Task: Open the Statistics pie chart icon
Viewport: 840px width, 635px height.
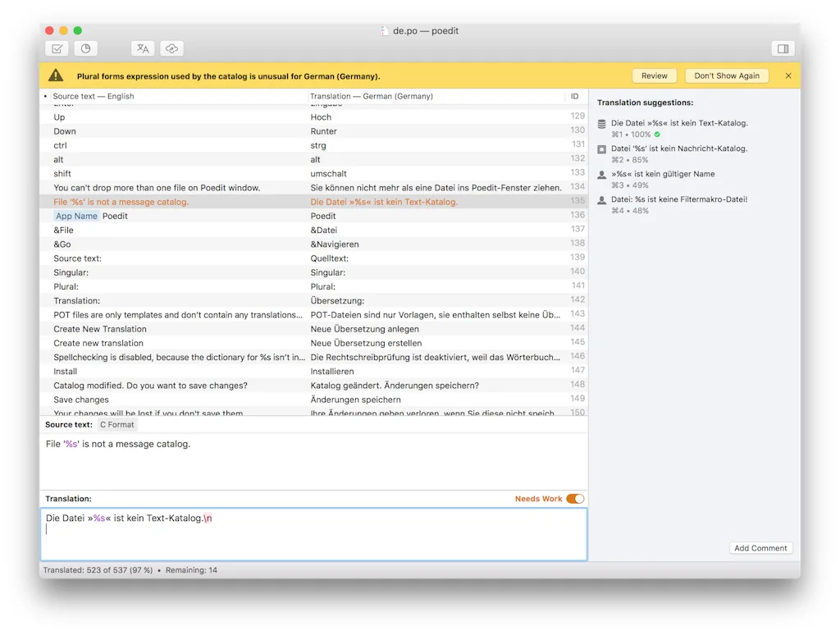Action: tap(85, 48)
